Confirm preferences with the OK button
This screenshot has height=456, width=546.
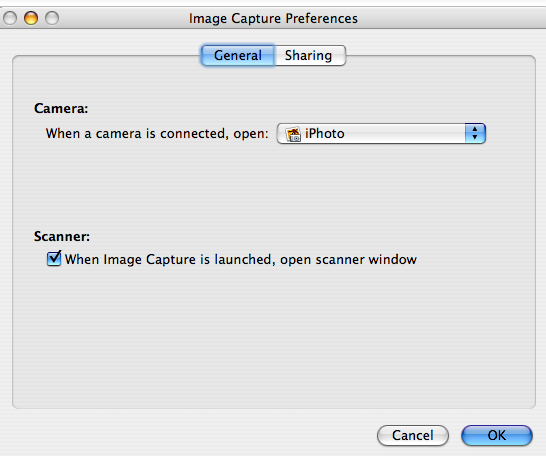point(497,435)
